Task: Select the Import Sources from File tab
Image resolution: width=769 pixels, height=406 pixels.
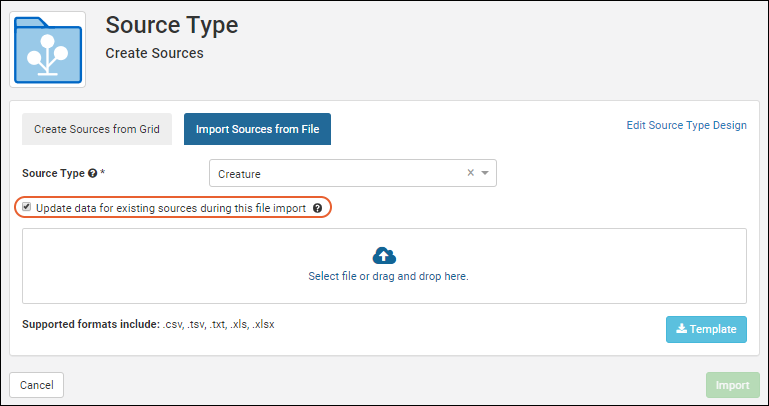Action: point(257,129)
